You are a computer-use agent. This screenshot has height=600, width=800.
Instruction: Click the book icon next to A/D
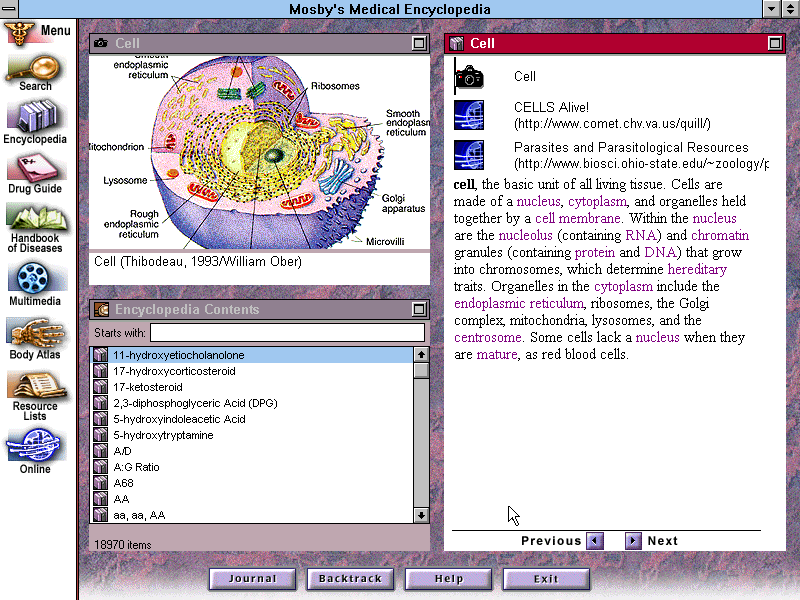click(x=101, y=451)
